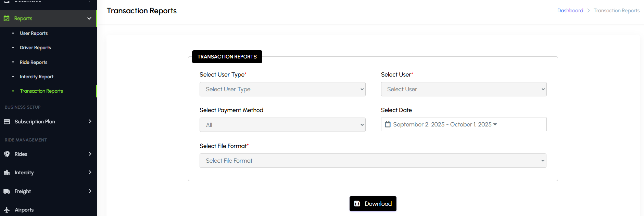Click the save icon on the Download button

click(357, 204)
